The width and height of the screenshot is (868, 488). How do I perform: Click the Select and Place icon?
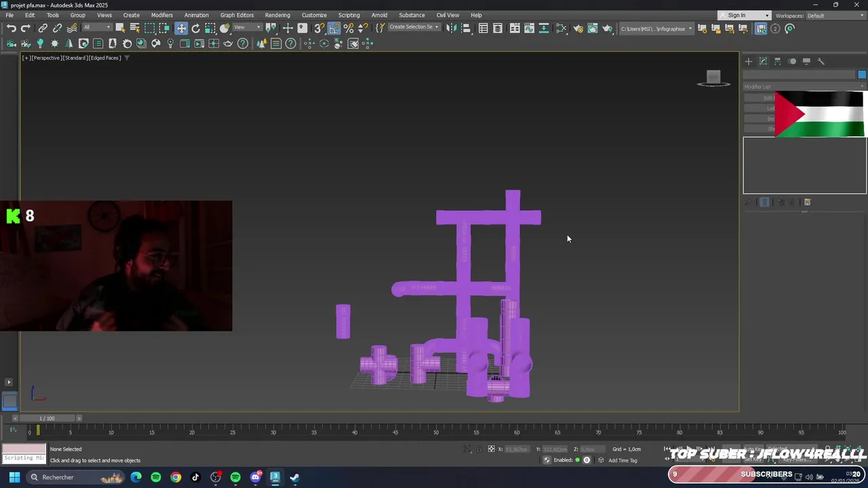pos(225,28)
